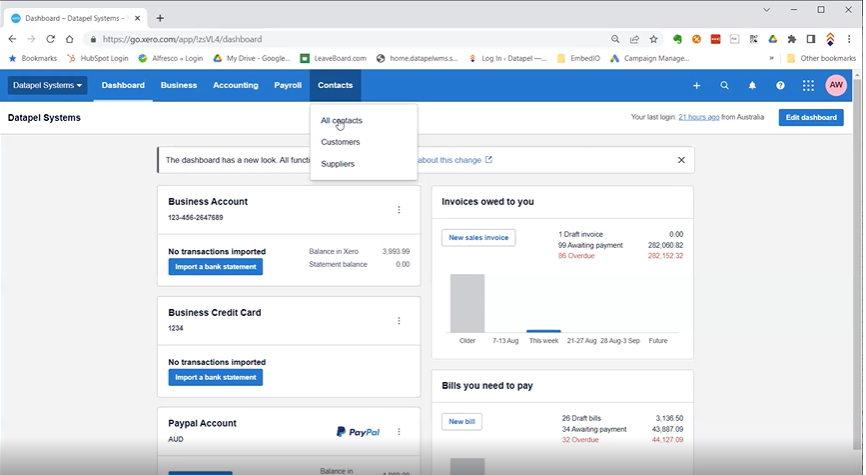The width and height of the screenshot is (866, 475).
Task: Open 99 Awaiting payment invoices
Action: click(590, 245)
